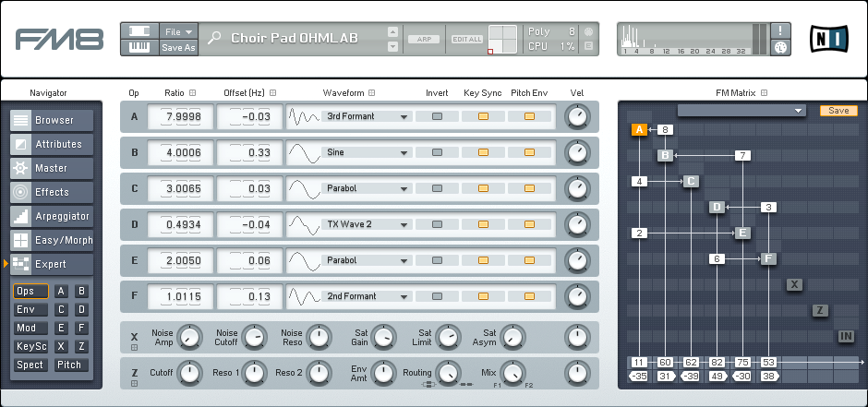Click the Save As button
This screenshot has height=407, width=868.
tap(178, 48)
